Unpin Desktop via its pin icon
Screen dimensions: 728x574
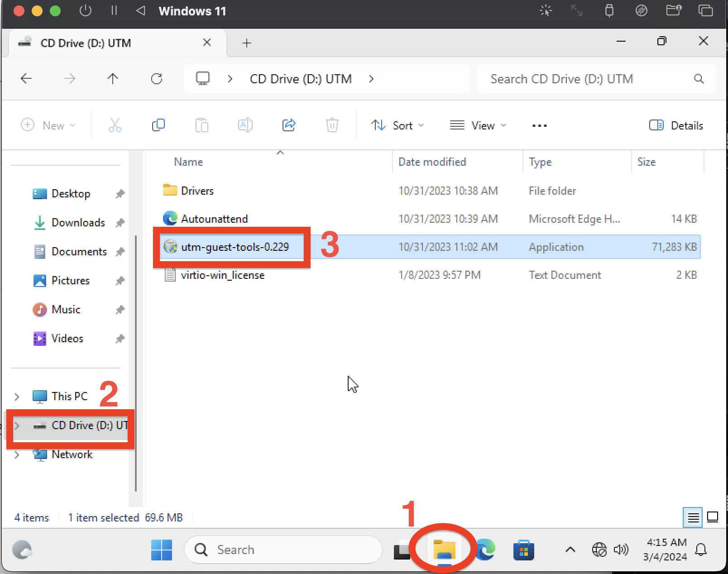pos(120,194)
